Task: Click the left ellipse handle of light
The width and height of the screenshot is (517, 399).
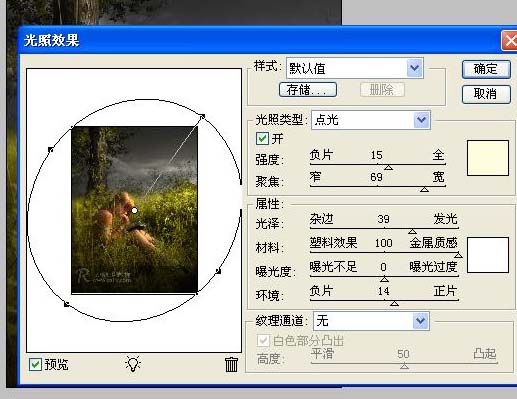Action: [51, 150]
